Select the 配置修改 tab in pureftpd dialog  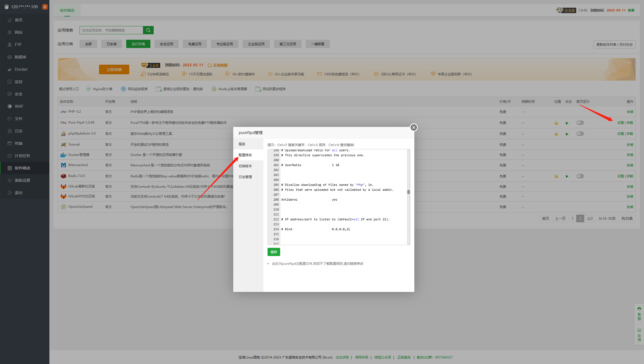click(x=248, y=155)
